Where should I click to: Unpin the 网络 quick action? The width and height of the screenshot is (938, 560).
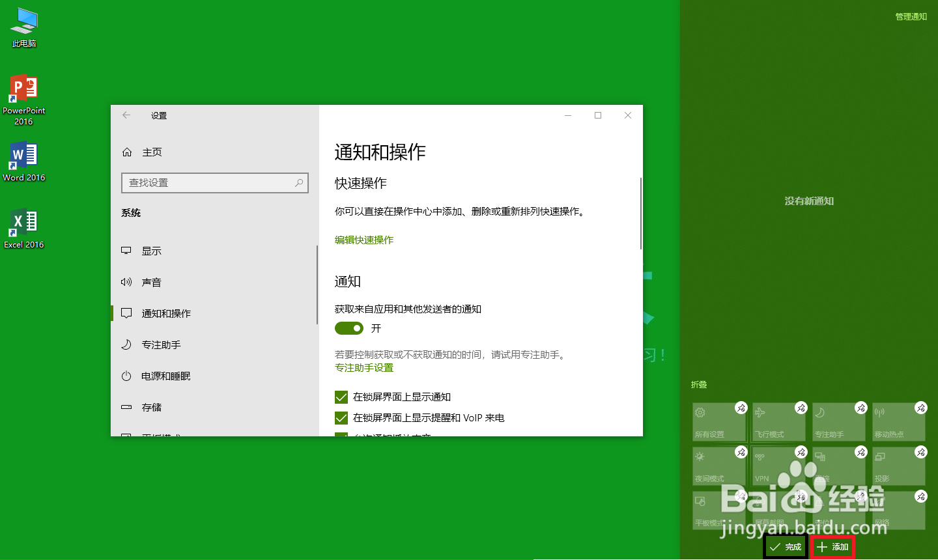921,496
